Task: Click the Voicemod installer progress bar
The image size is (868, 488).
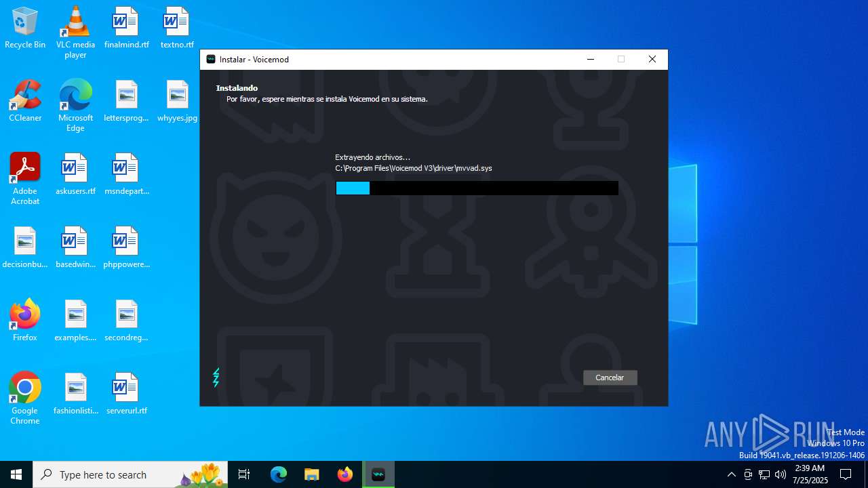Action: 477,188
